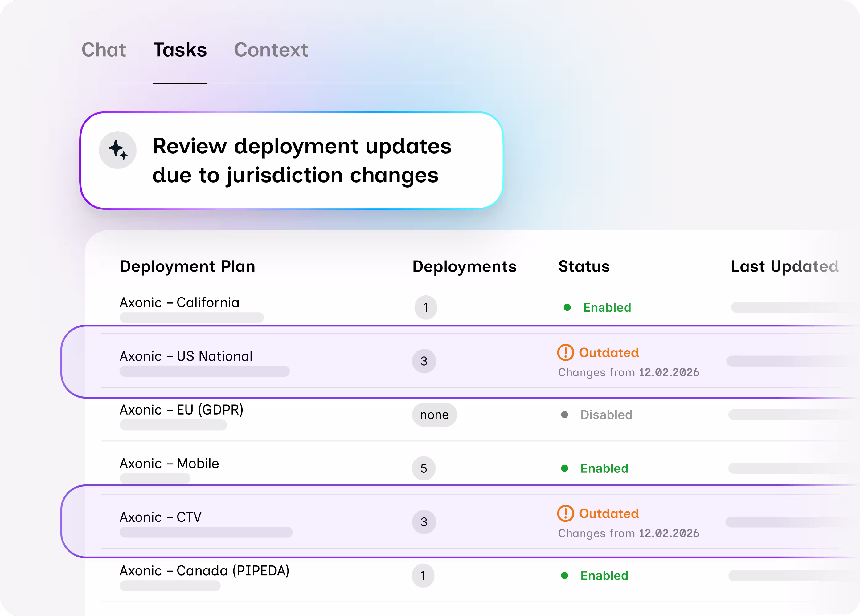This screenshot has height=616, width=860.
Task: Click the 5 deployments badge for Mobile
Action: pyautogui.click(x=424, y=468)
